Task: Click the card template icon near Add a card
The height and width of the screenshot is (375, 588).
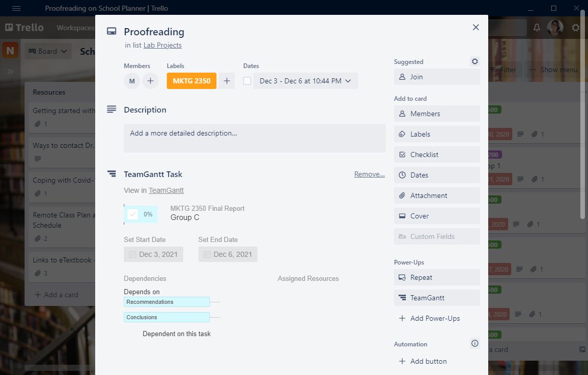Action: pos(581,349)
